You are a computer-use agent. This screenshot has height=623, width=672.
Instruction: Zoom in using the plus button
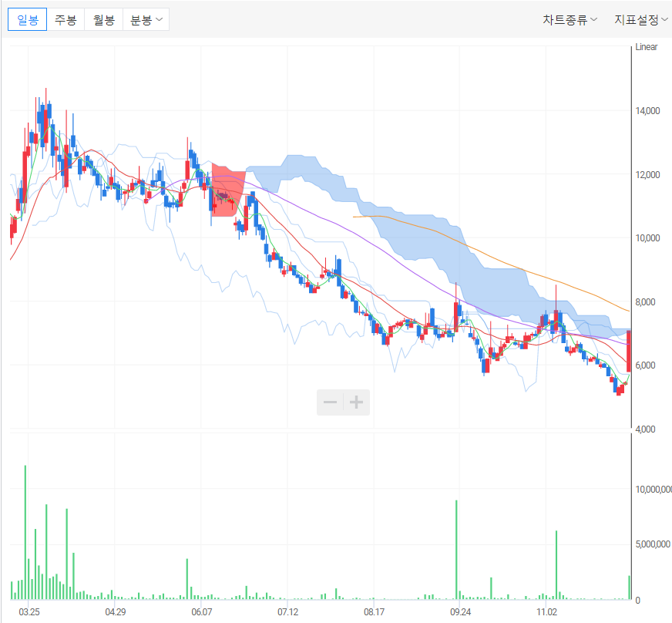coord(357,402)
